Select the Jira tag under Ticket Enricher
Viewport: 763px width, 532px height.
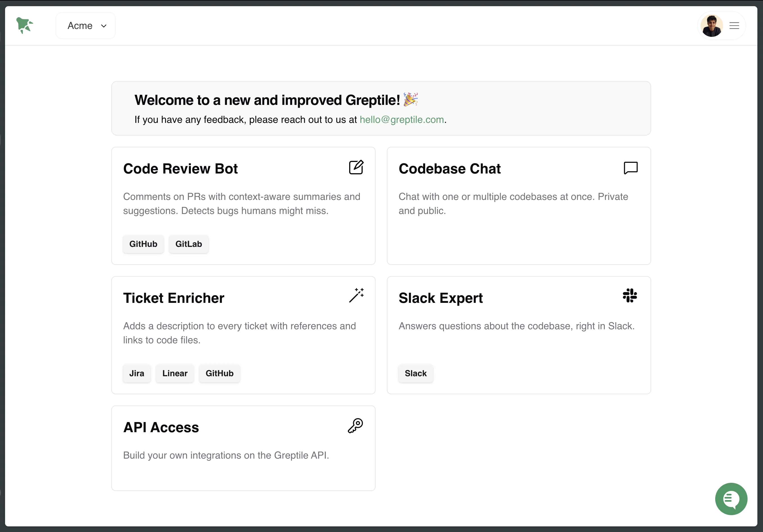click(136, 373)
